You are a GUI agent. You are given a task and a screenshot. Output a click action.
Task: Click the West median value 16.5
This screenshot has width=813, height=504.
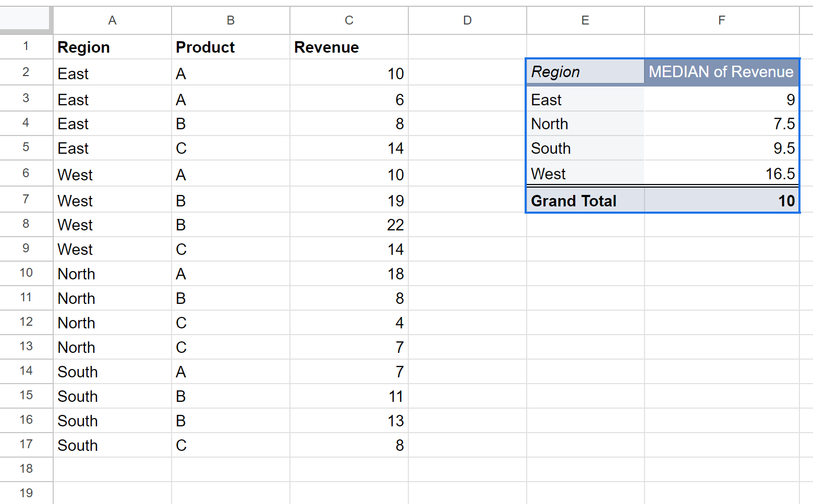pyautogui.click(x=722, y=173)
